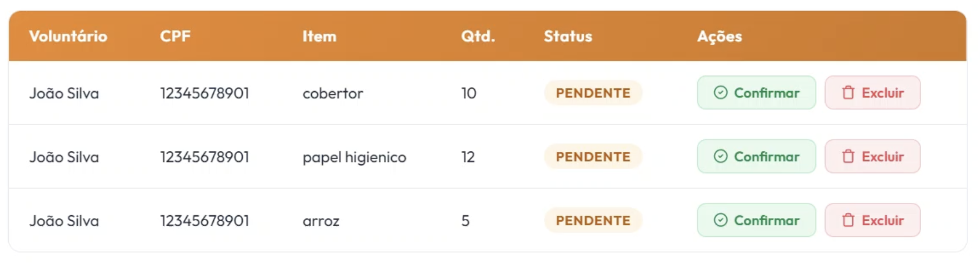Click the papel higienico item cell
The height and width of the screenshot is (264, 980).
[x=354, y=157]
